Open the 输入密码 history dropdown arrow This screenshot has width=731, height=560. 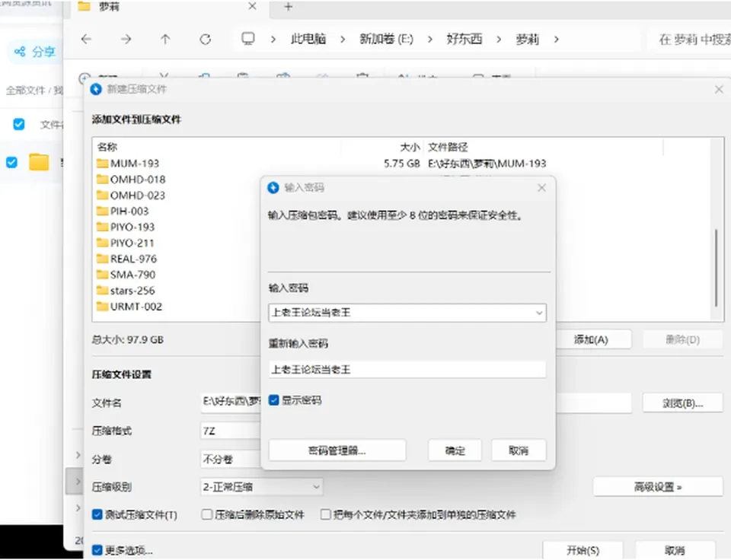(539, 313)
